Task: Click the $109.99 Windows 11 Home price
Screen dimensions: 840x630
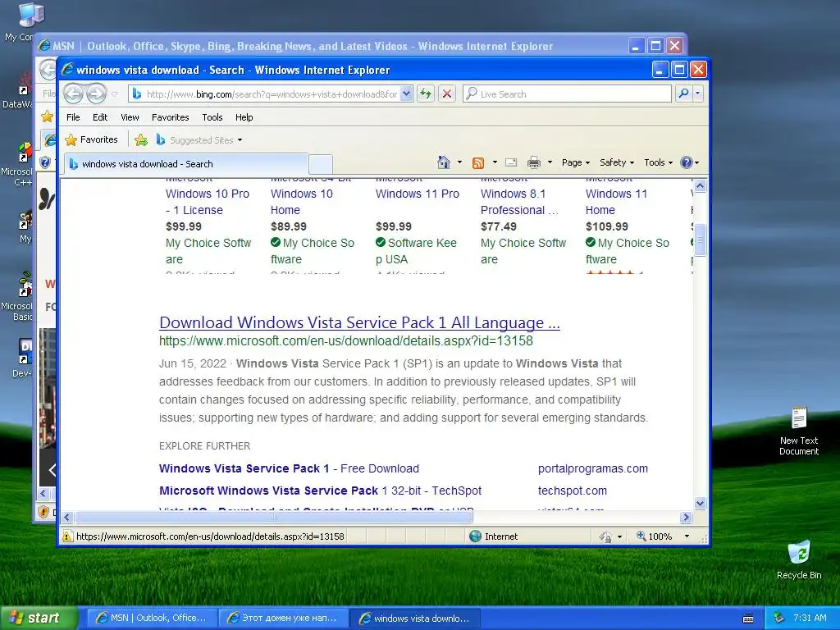Action: pos(607,226)
